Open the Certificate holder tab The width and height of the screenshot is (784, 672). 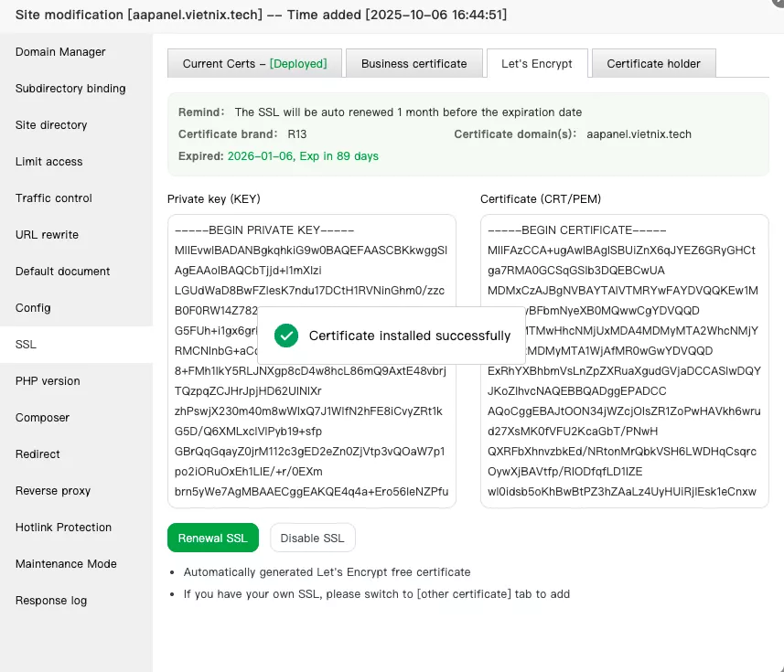coord(651,63)
